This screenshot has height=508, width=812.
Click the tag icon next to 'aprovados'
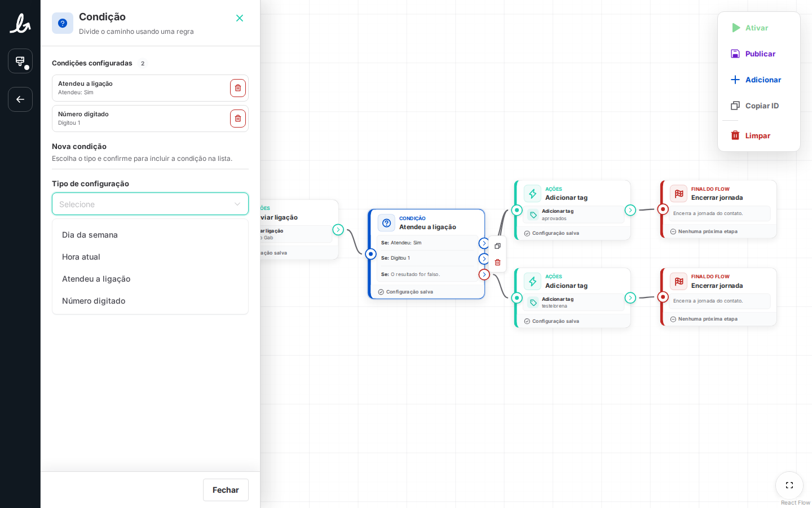coord(533,215)
